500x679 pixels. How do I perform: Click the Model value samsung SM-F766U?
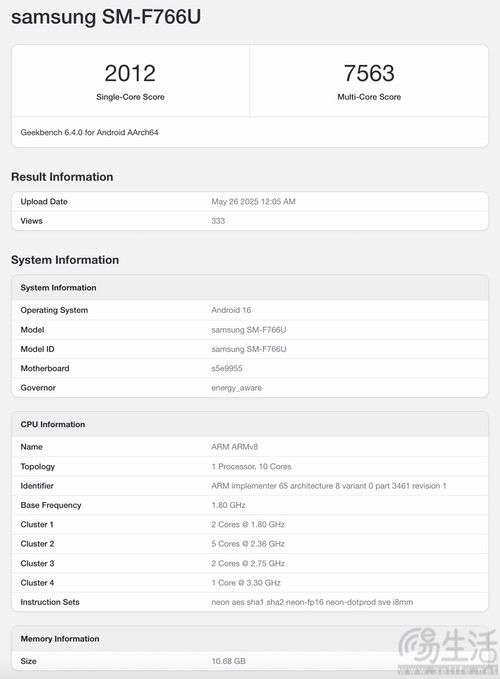249,330
